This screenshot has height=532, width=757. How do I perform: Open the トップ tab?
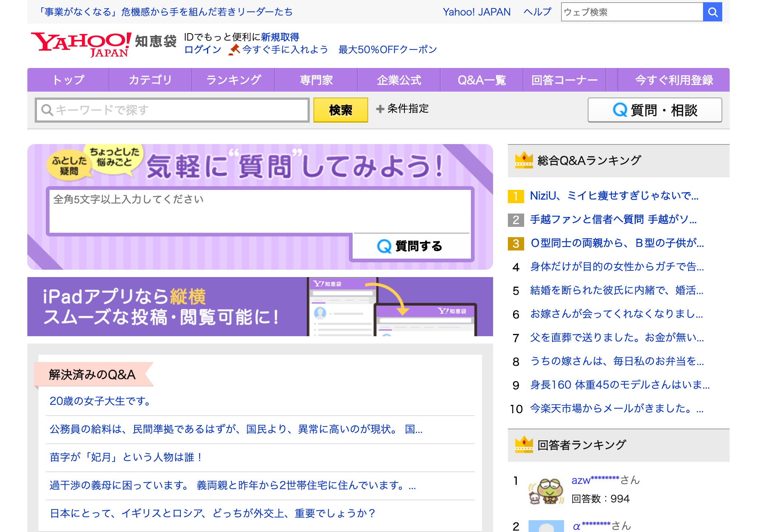(x=68, y=80)
